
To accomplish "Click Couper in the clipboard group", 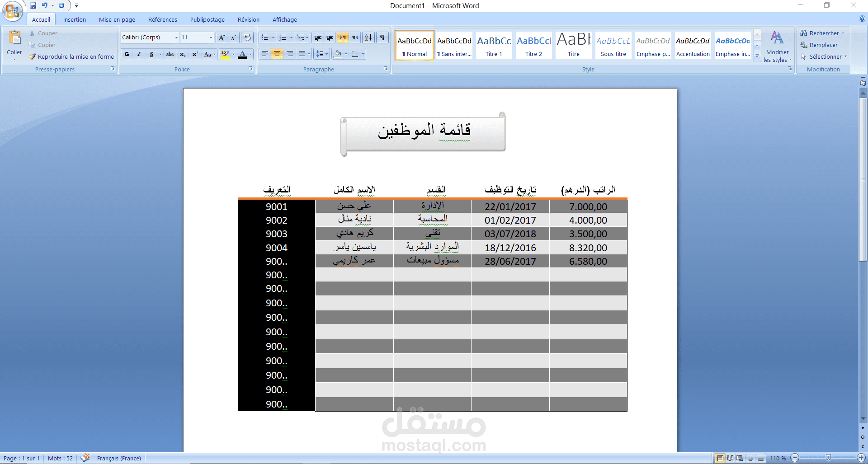I will [x=43, y=33].
